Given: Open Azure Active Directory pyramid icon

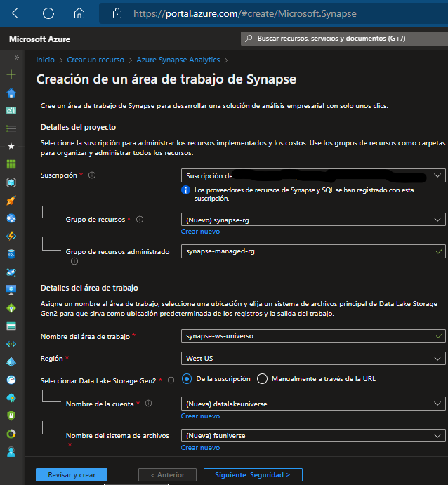Looking at the screenshot, I should [11, 361].
